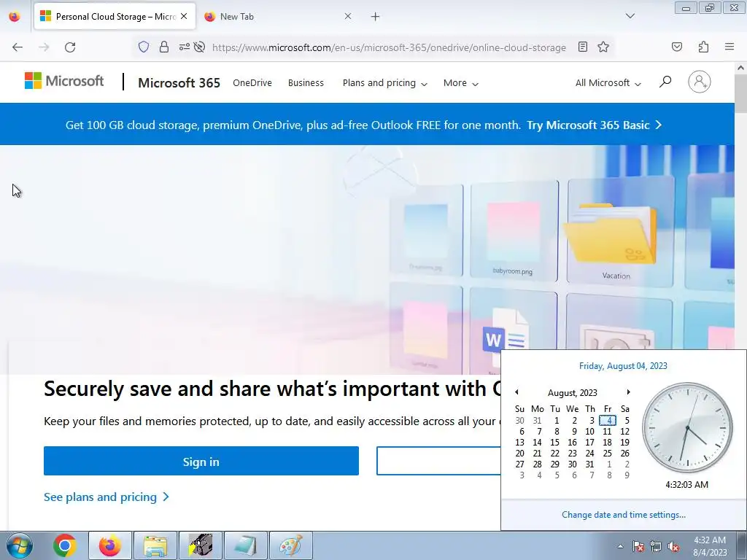Image resolution: width=747 pixels, height=560 pixels.
Task: Expand the More menu dropdown
Action: [461, 83]
